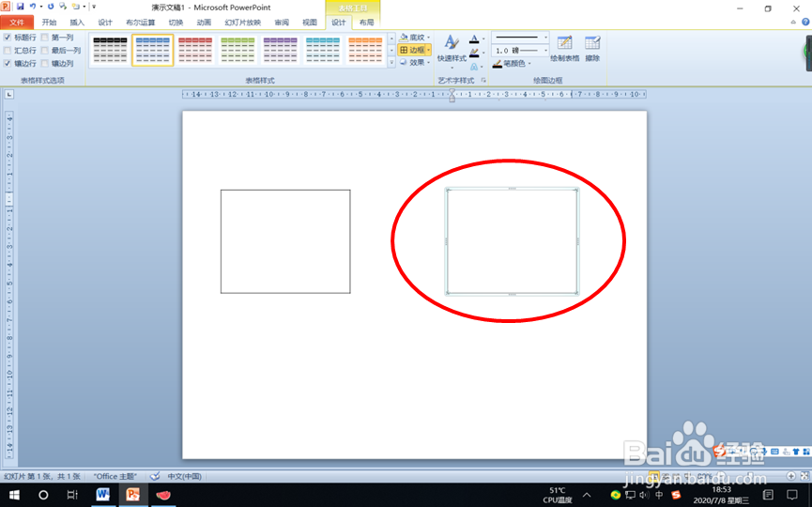Activate the 擦除 (Eraser) tool

592,49
